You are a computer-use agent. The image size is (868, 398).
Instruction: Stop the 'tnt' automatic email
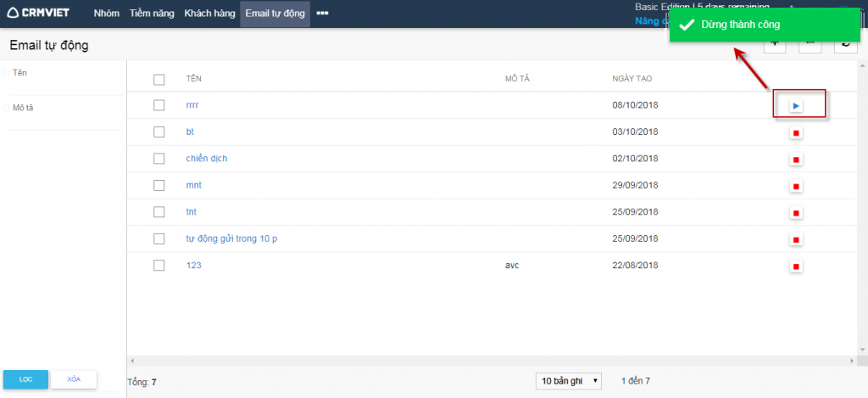point(796,213)
